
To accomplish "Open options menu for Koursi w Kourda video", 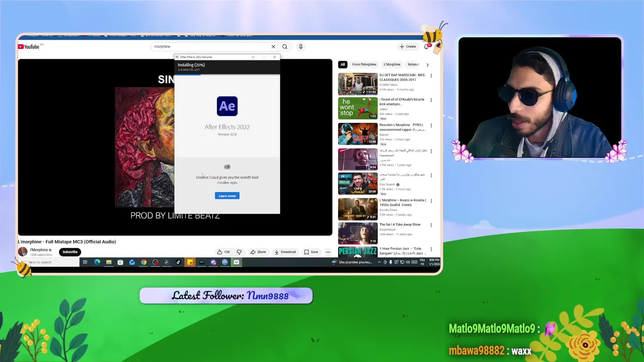I will [431, 201].
